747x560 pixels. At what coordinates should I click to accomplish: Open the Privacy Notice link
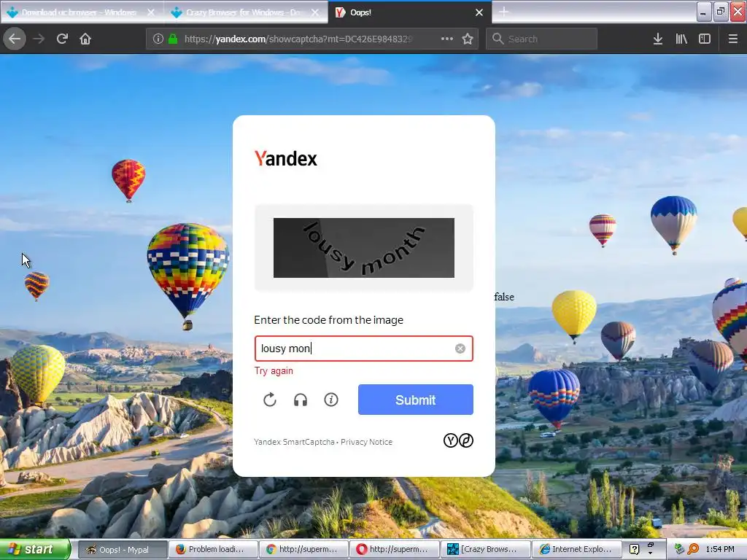(366, 442)
